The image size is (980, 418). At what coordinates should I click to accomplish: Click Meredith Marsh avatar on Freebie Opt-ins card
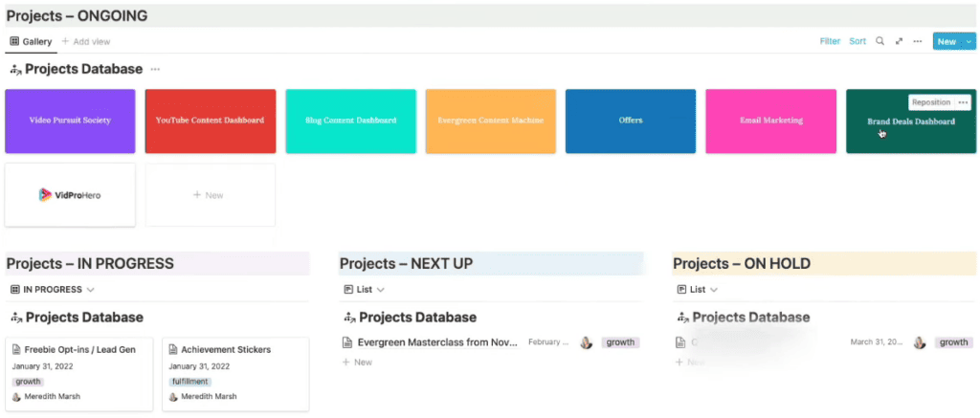pos(16,397)
